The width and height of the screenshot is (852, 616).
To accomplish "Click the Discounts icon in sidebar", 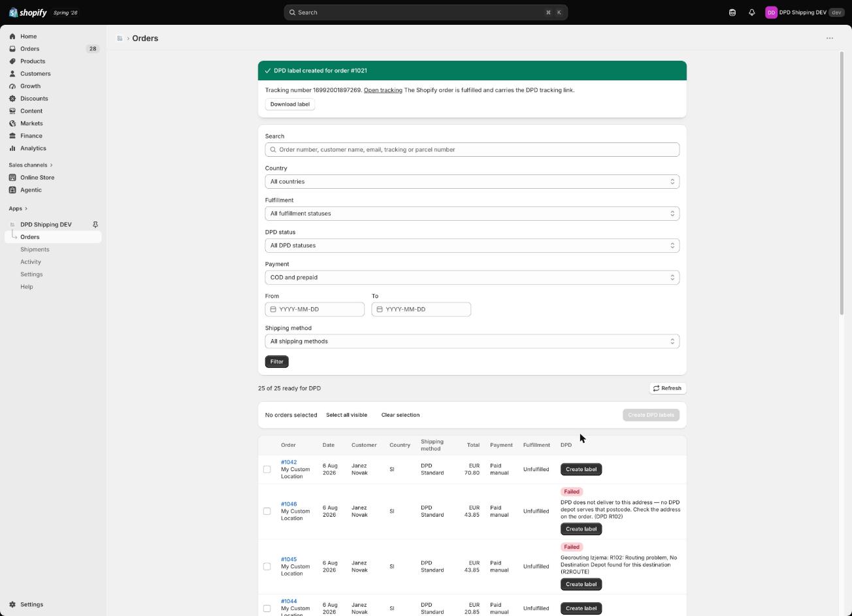I will (x=12, y=99).
